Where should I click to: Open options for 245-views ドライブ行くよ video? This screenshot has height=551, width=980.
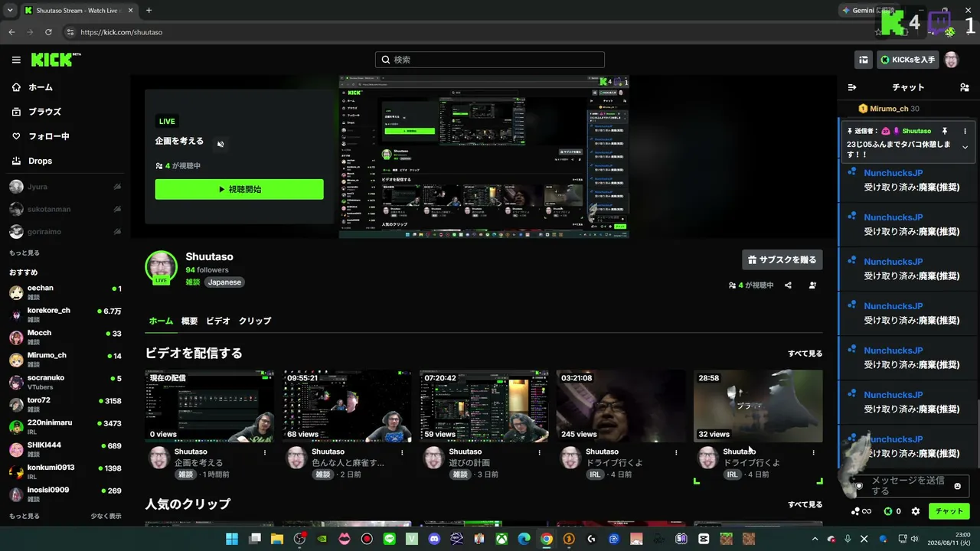(x=676, y=452)
